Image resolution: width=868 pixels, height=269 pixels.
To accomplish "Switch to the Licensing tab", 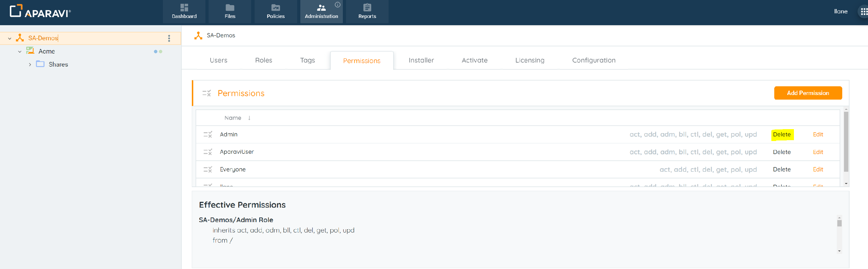I will [x=529, y=60].
